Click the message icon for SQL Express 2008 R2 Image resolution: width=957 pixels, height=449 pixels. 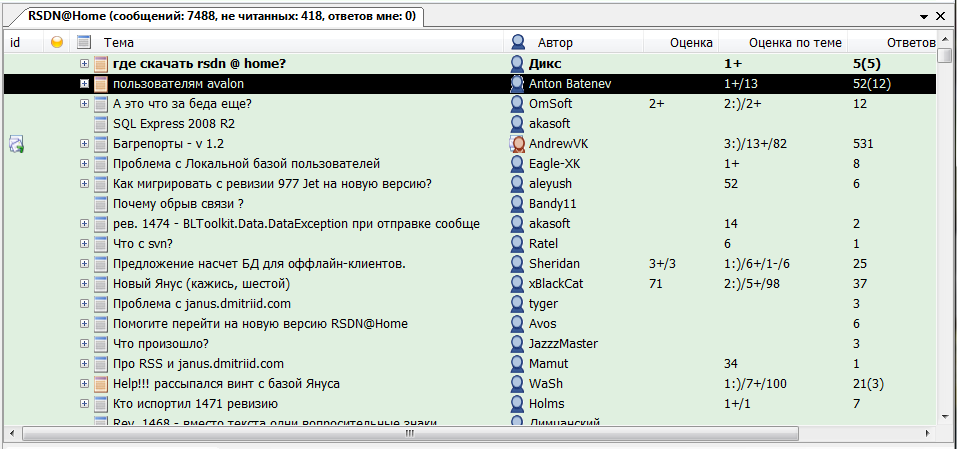pos(100,124)
